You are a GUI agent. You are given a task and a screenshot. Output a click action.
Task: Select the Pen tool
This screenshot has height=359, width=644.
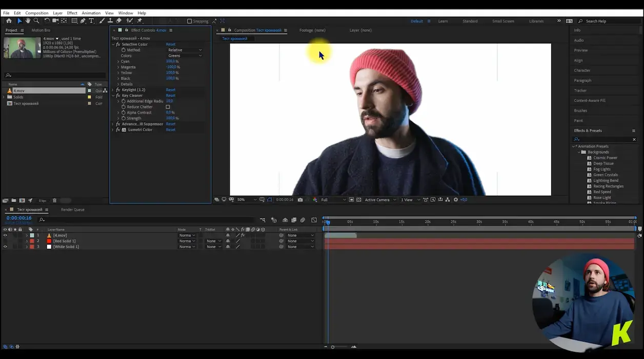point(83,21)
